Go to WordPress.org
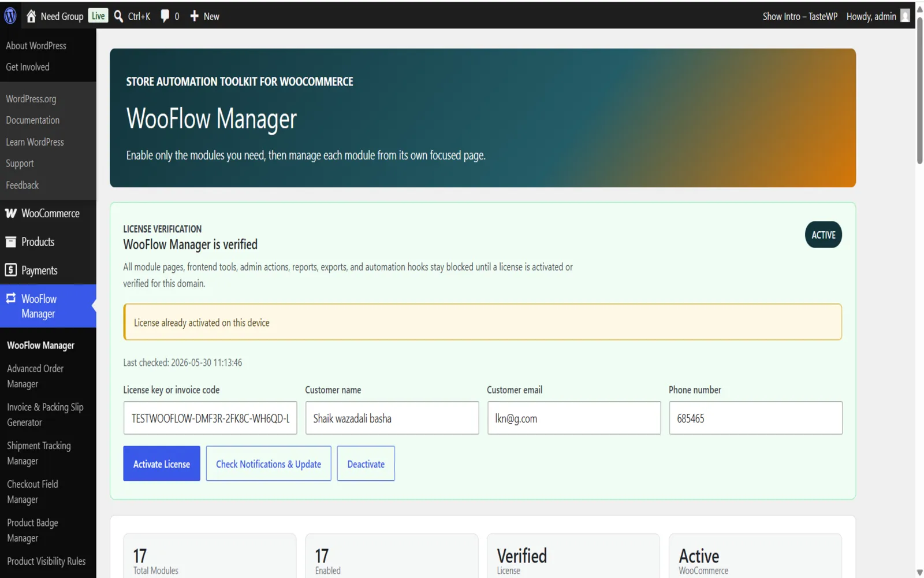 pyautogui.click(x=31, y=99)
